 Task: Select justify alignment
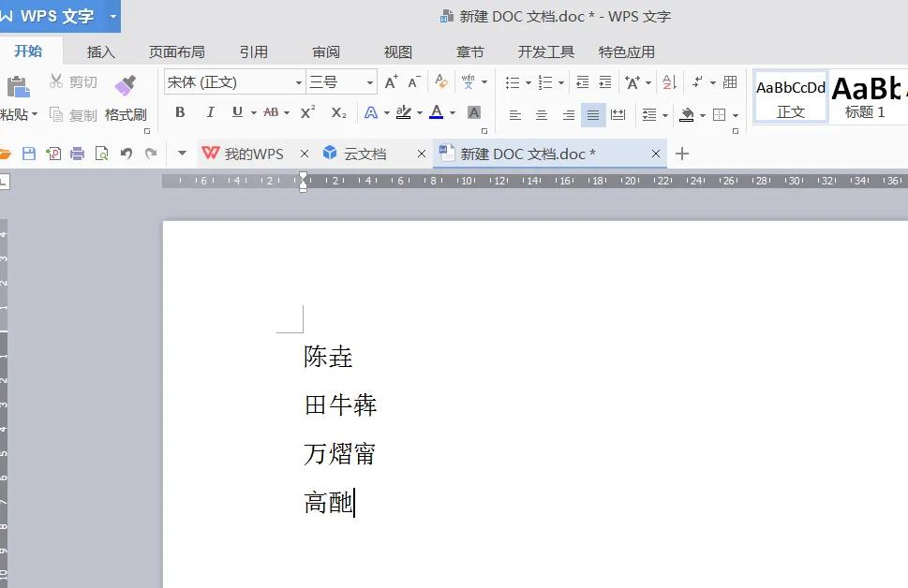click(x=593, y=114)
